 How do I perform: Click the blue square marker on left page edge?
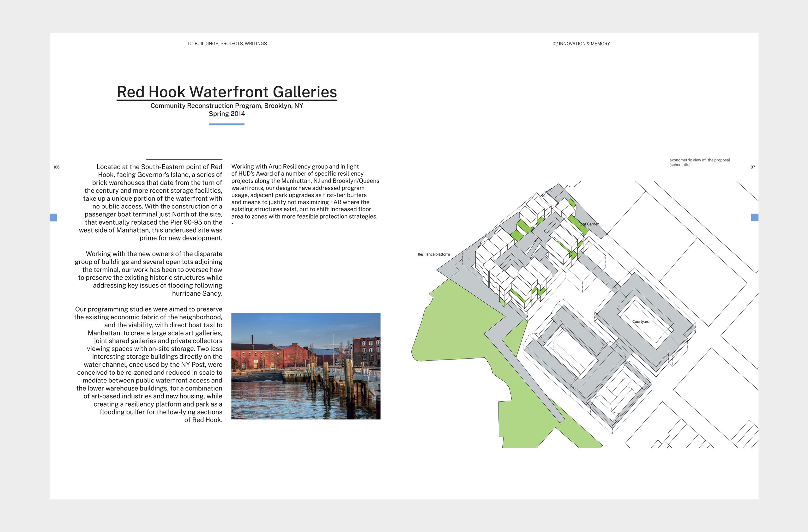tap(53, 217)
